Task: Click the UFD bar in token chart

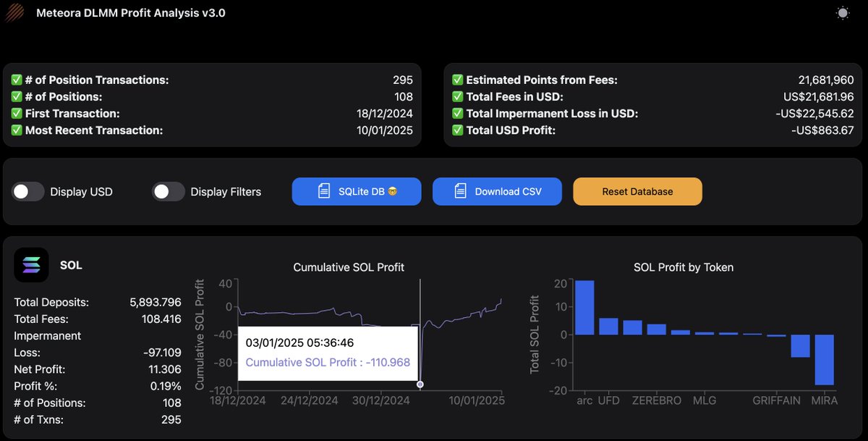Action: click(x=608, y=327)
